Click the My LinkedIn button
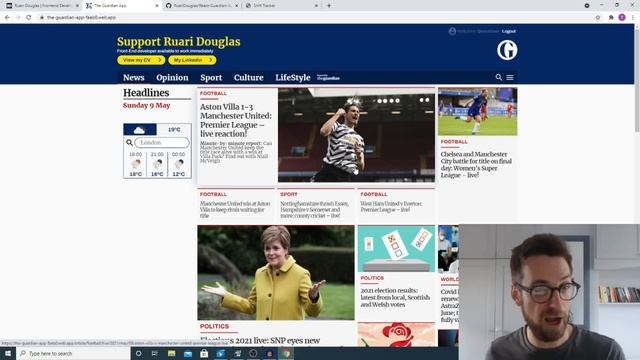Viewport: 640px width, 360px height. (192, 60)
